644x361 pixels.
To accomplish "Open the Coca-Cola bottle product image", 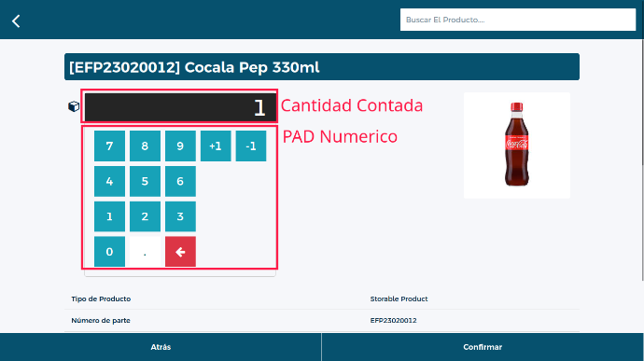I will [x=517, y=146].
